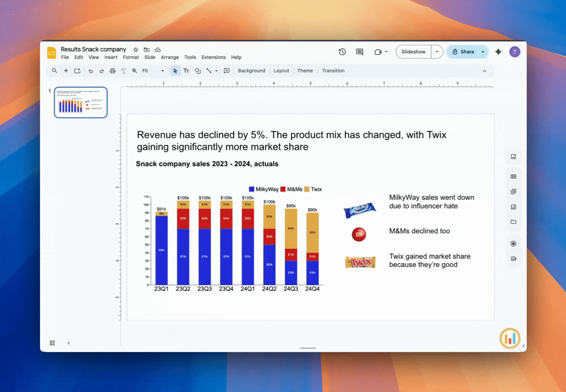Redo the last action
Screen dimensions: 566x392
click(102, 71)
